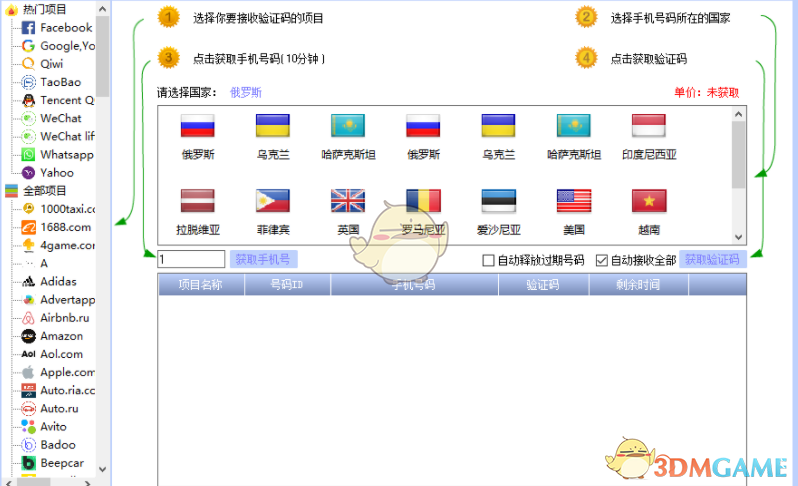Image resolution: width=798 pixels, height=486 pixels.
Task: Select the tree item labeled A
Action: (44, 264)
